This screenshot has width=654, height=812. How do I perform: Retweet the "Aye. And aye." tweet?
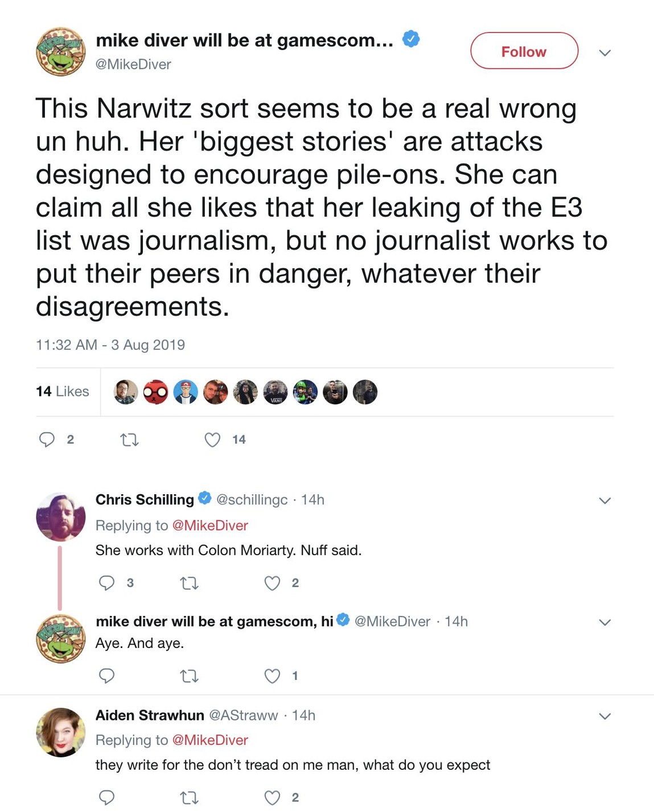[x=189, y=676]
